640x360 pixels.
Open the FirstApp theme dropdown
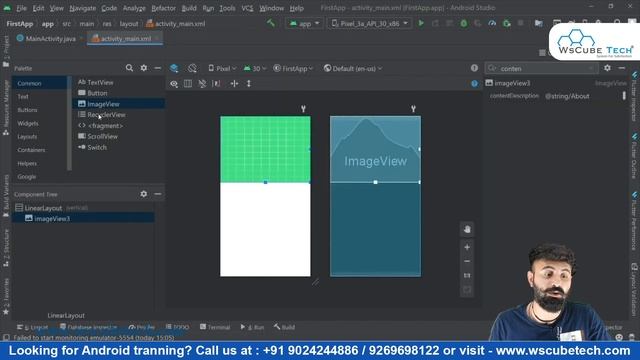point(293,69)
